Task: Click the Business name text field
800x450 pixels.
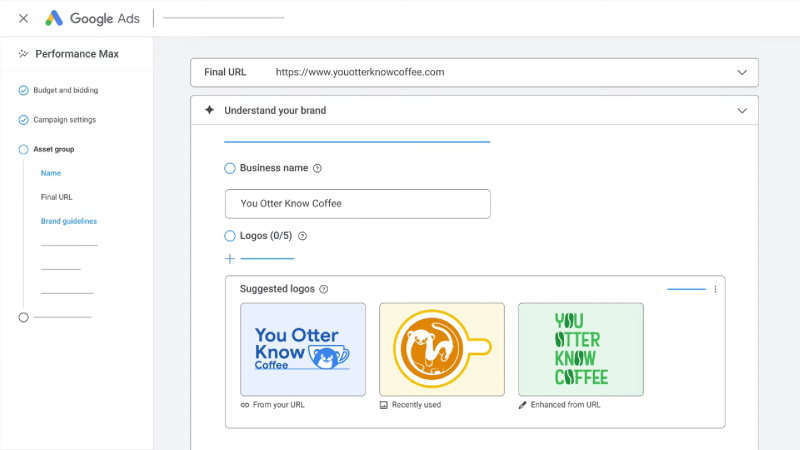Action: coord(357,203)
